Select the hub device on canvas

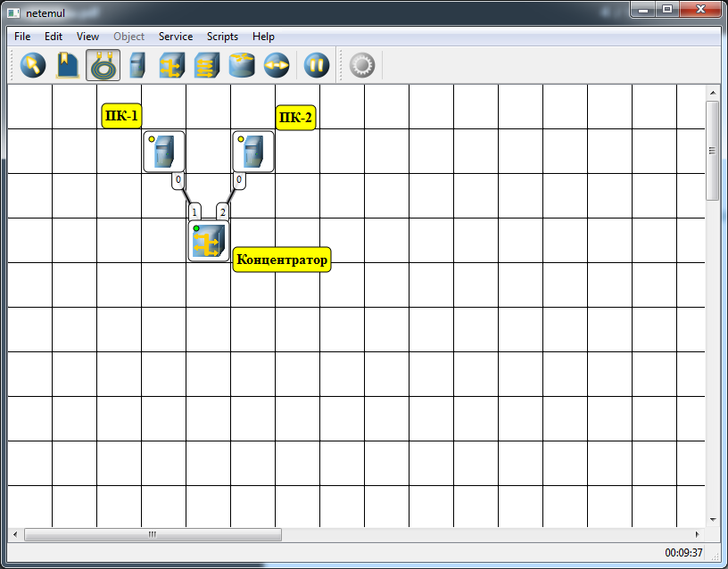(209, 241)
